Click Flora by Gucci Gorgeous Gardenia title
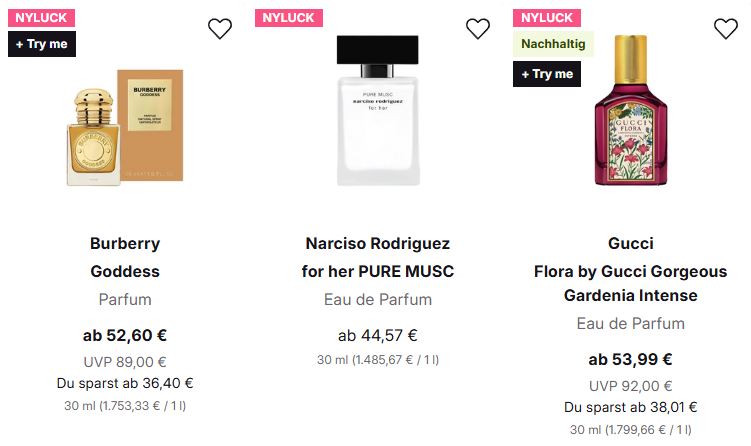The height and width of the screenshot is (446, 751). (630, 283)
